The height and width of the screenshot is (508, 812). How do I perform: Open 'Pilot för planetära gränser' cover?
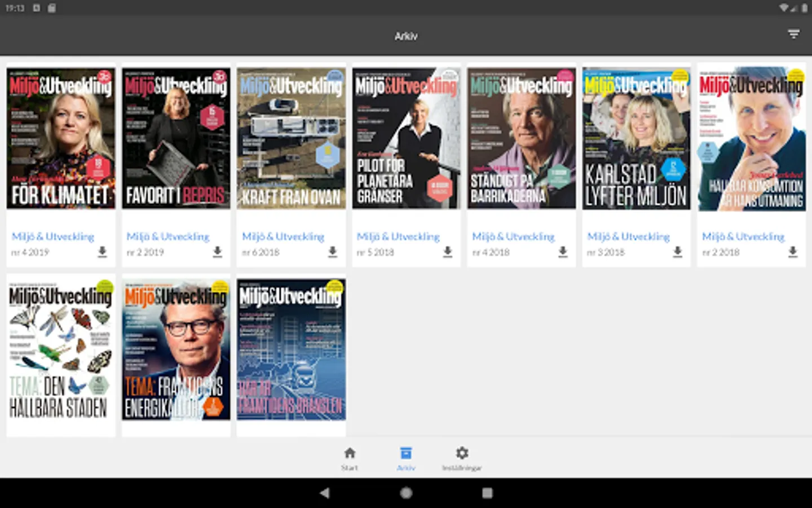406,138
